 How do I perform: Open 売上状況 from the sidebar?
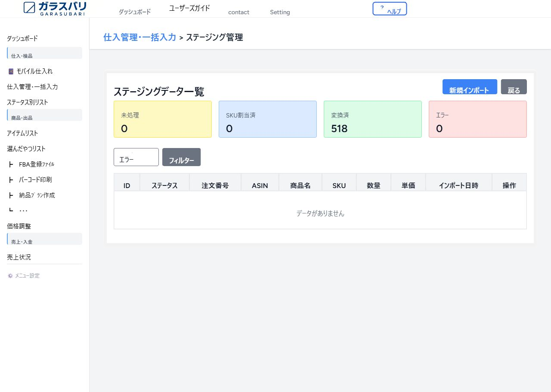point(18,257)
